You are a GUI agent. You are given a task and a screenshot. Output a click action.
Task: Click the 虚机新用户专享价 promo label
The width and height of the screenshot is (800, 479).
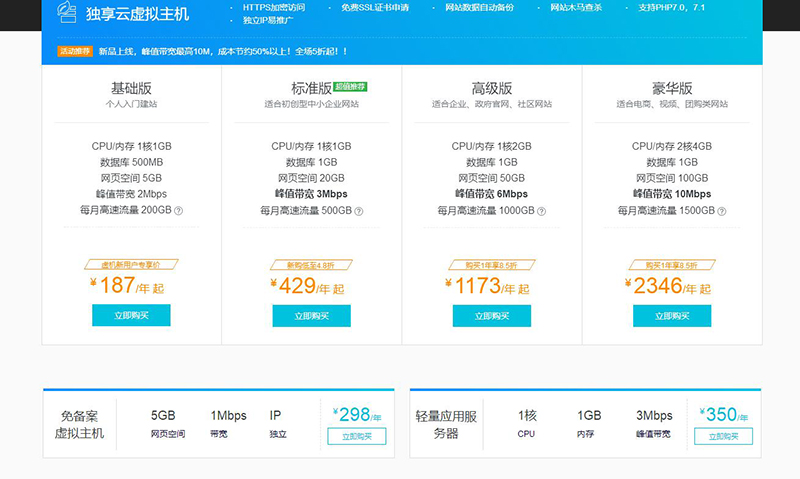pyautogui.click(x=131, y=265)
